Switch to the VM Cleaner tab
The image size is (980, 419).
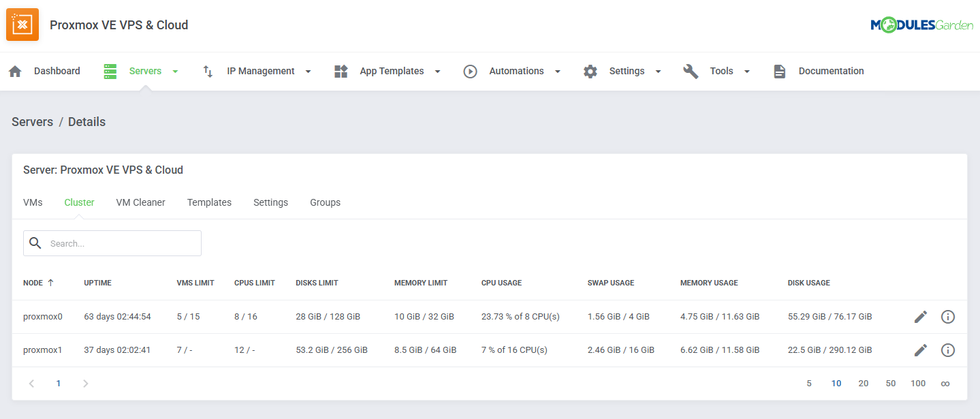(141, 202)
